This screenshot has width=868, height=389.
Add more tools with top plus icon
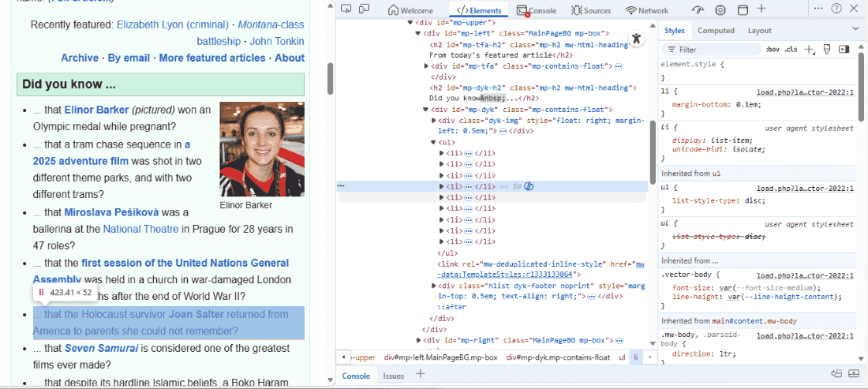coord(761,9)
